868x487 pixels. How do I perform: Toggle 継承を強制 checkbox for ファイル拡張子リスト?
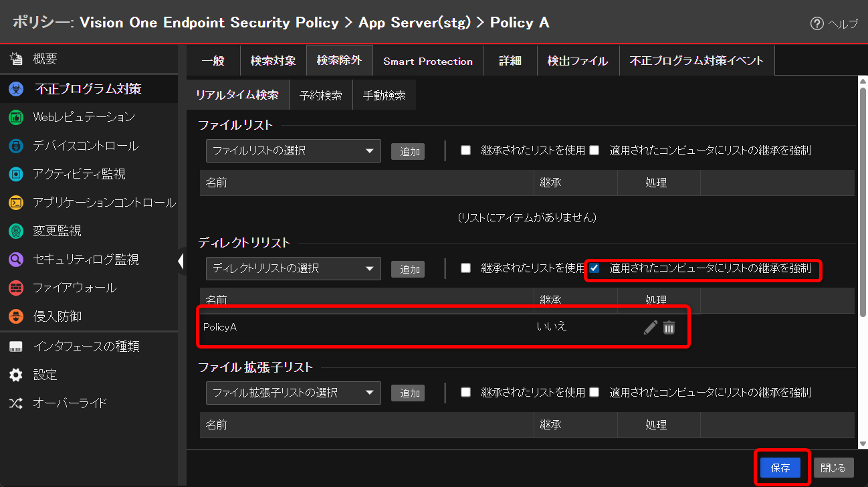pos(594,393)
